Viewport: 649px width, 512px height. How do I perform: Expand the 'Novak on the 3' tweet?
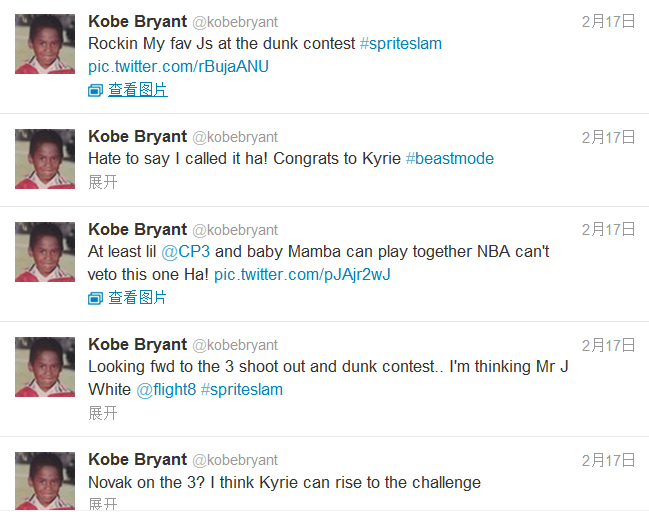pyautogui.click(x=103, y=505)
